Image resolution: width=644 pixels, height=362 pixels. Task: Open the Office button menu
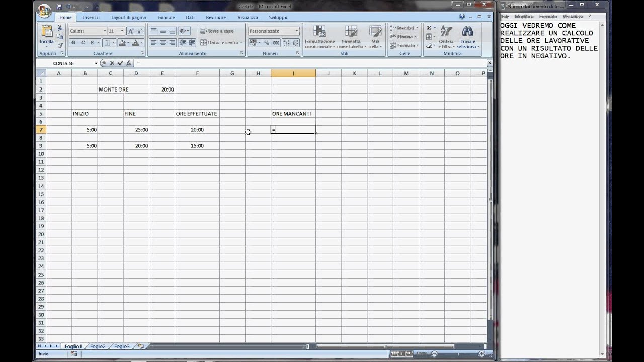(44, 10)
